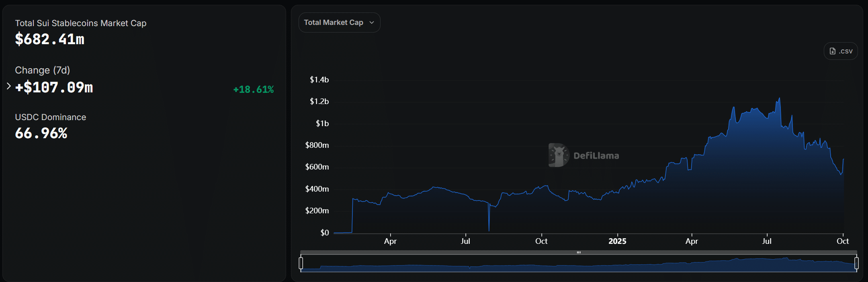Download chart data with the .csv button
The height and width of the screenshot is (282, 868).
tap(841, 51)
